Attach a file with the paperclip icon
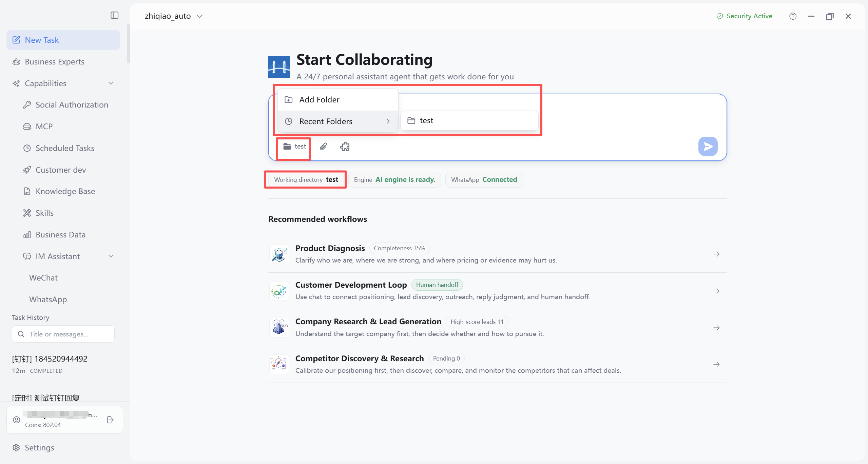The image size is (868, 464). click(x=324, y=147)
